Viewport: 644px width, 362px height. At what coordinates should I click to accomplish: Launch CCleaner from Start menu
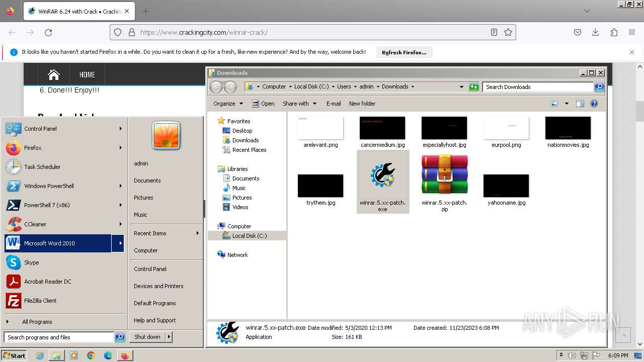click(x=64, y=224)
